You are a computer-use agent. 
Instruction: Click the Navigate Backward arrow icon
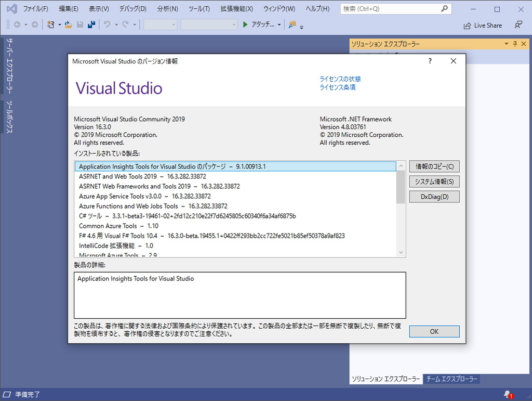click(x=18, y=25)
